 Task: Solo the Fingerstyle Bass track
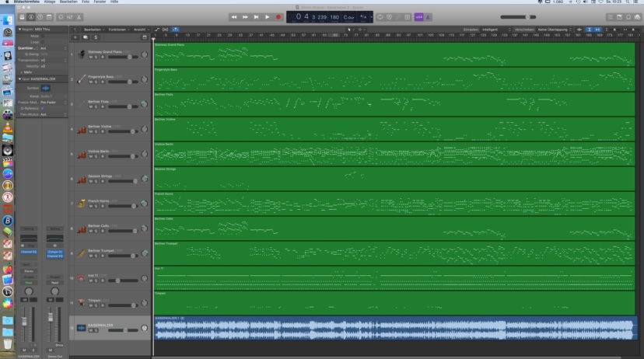pos(96,82)
